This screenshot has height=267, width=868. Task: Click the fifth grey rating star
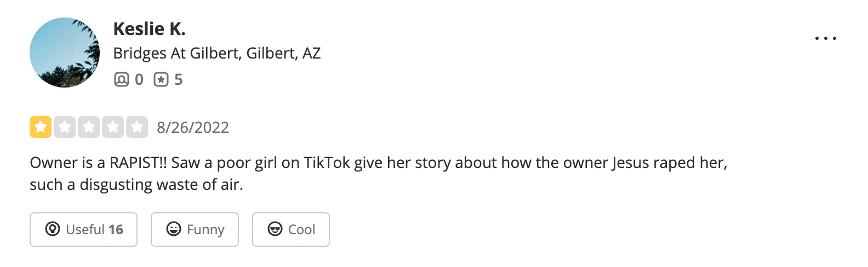(x=137, y=127)
